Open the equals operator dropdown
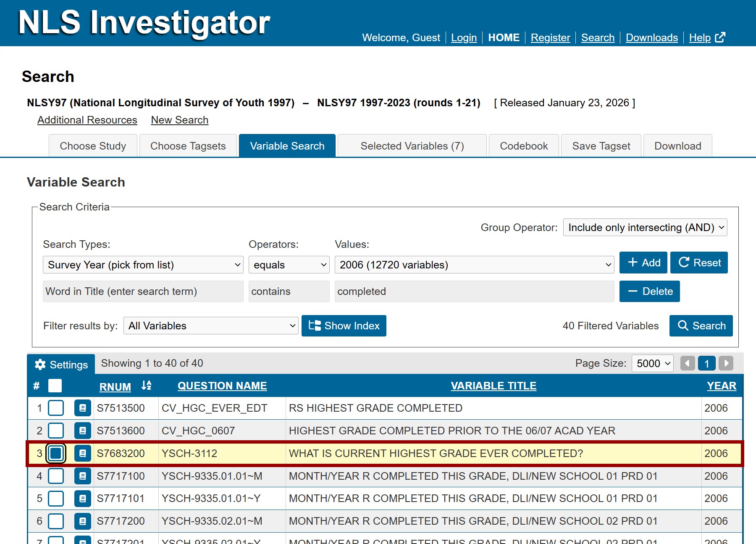 tap(289, 265)
